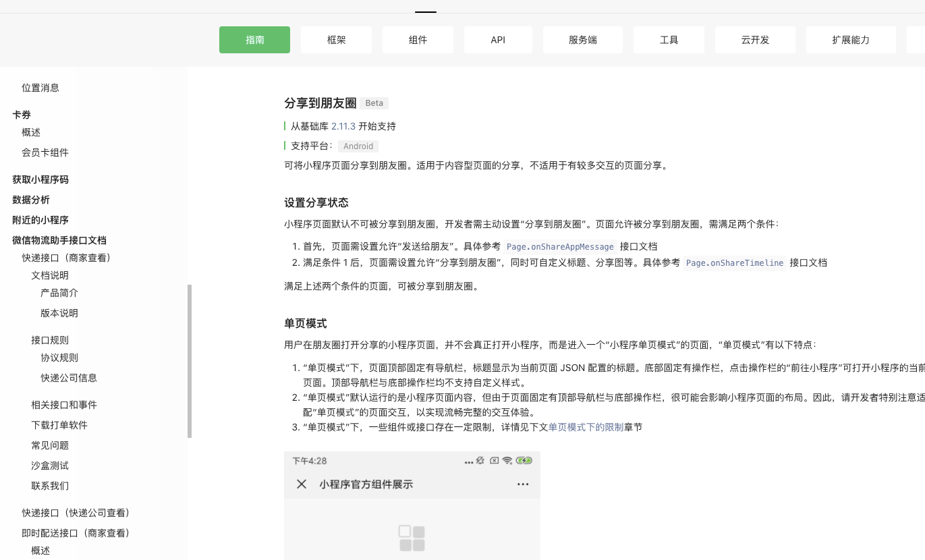Open the 云开发 tab
Screen dimensions: 925x560
(755, 40)
